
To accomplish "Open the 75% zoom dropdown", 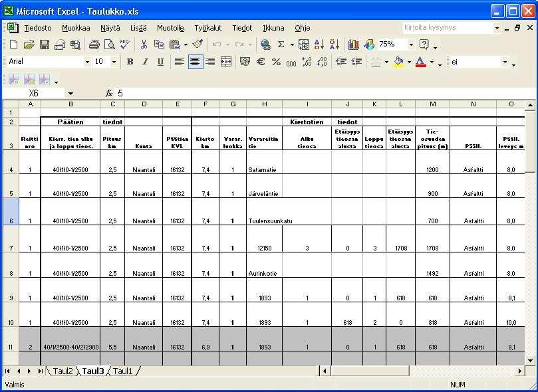I will pyautogui.click(x=411, y=45).
